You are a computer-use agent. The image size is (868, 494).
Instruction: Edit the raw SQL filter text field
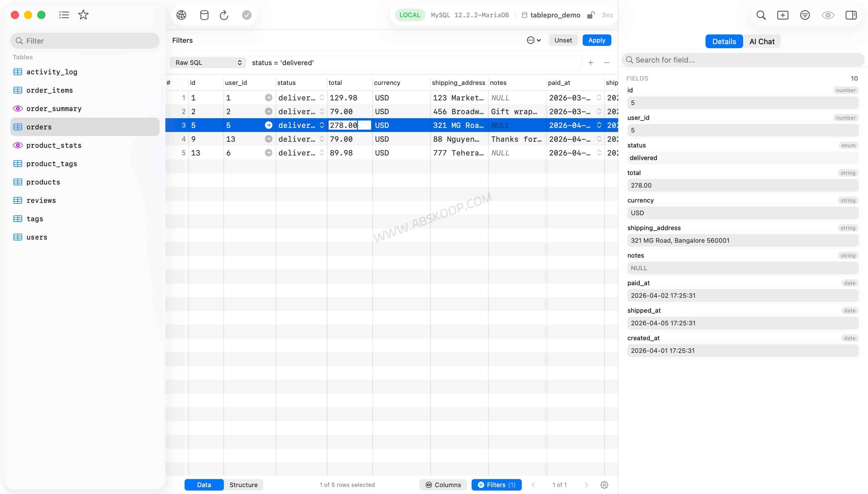click(414, 63)
